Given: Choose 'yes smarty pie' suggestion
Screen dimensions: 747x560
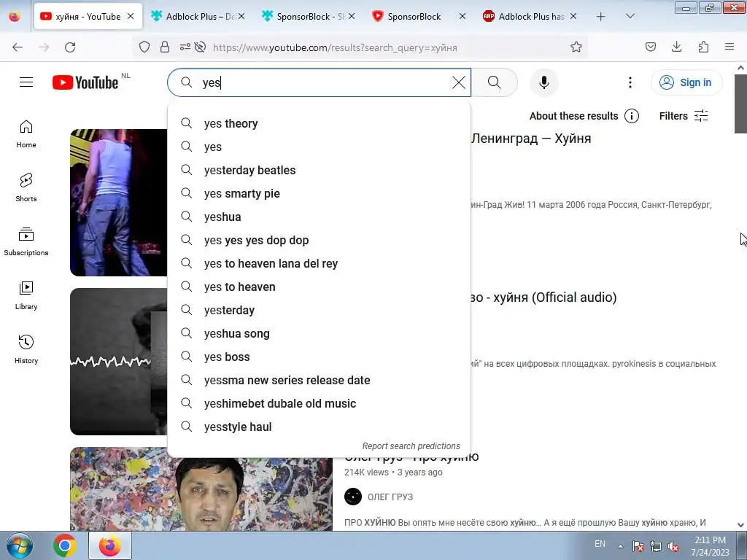Looking at the screenshot, I should click(x=319, y=193).
